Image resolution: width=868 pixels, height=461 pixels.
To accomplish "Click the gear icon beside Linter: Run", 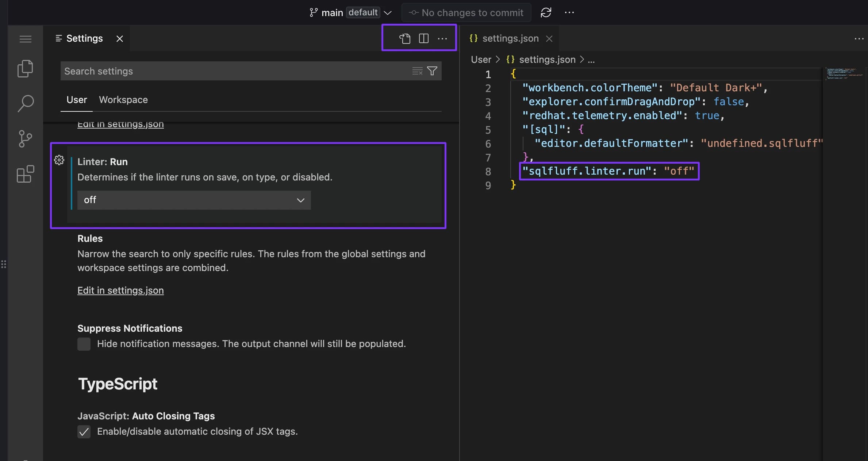I will 59,160.
